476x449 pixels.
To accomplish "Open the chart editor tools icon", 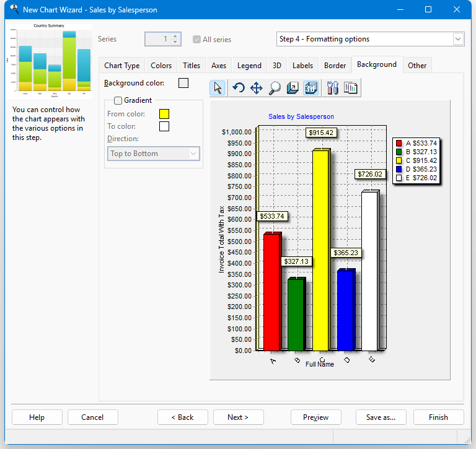I will 332,88.
